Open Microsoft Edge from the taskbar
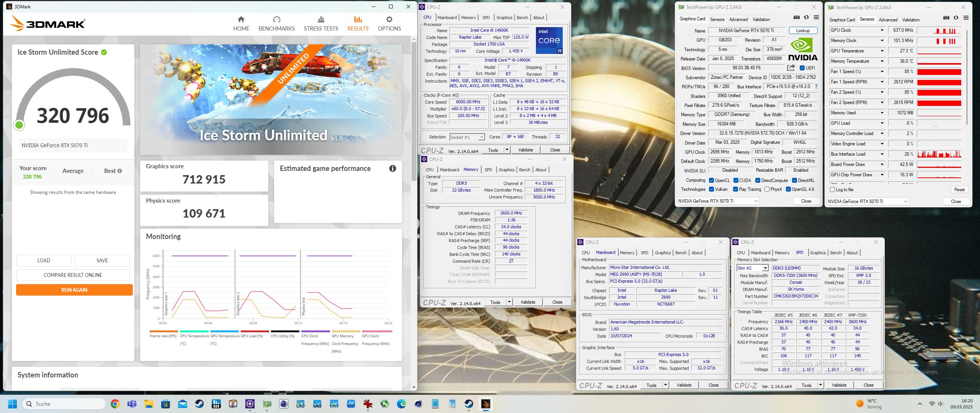 (x=401, y=404)
